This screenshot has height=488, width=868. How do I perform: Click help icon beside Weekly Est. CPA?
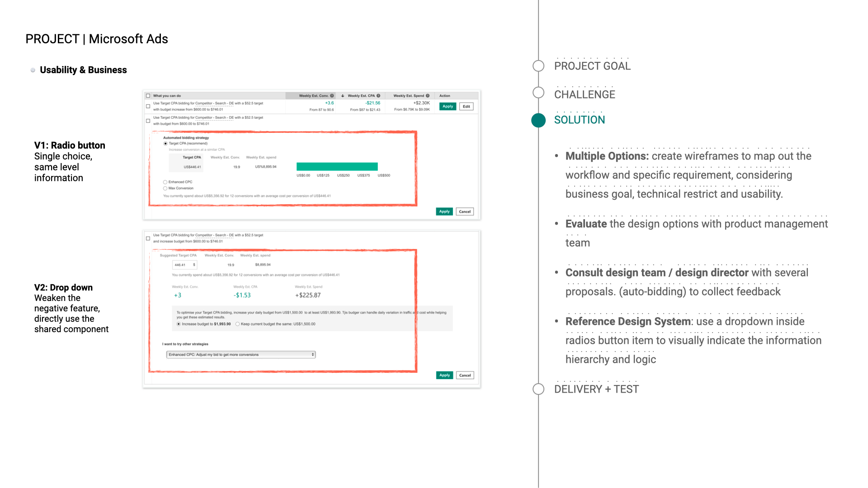[x=378, y=96]
